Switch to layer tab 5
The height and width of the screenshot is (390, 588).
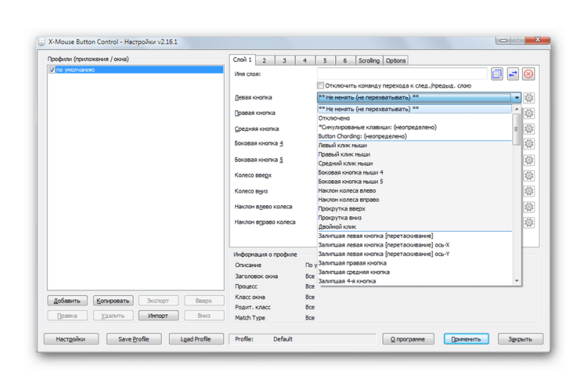tap(325, 60)
